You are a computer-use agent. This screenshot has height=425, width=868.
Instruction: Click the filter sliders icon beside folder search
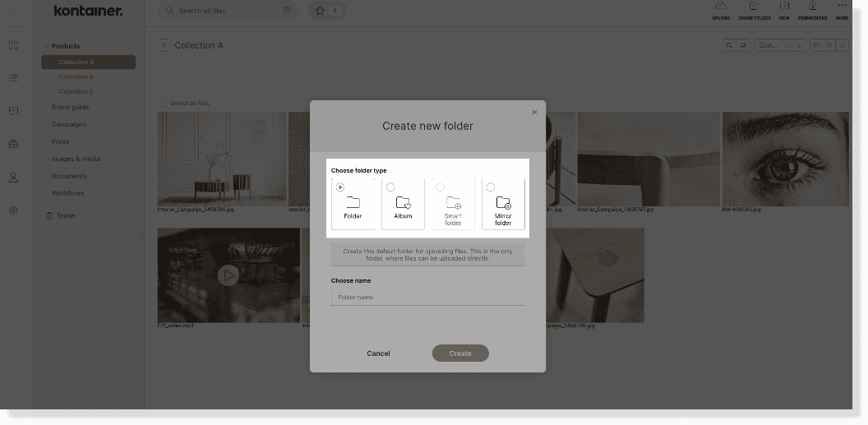pos(743,45)
